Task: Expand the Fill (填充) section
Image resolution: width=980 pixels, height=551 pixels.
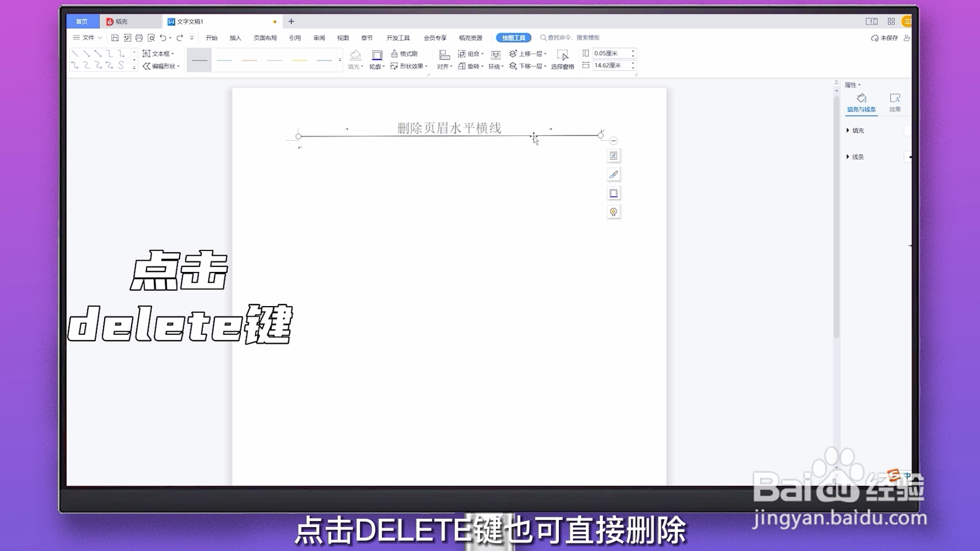Action: (855, 131)
